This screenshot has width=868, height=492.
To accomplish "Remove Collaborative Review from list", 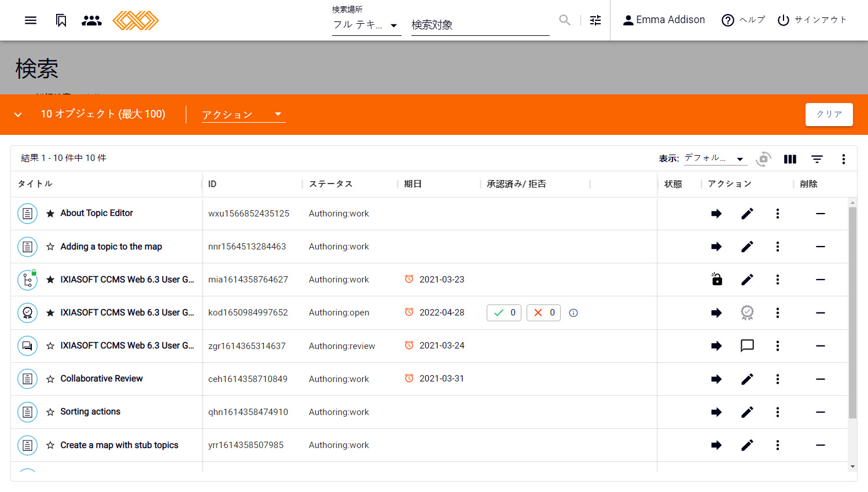I will pos(820,379).
